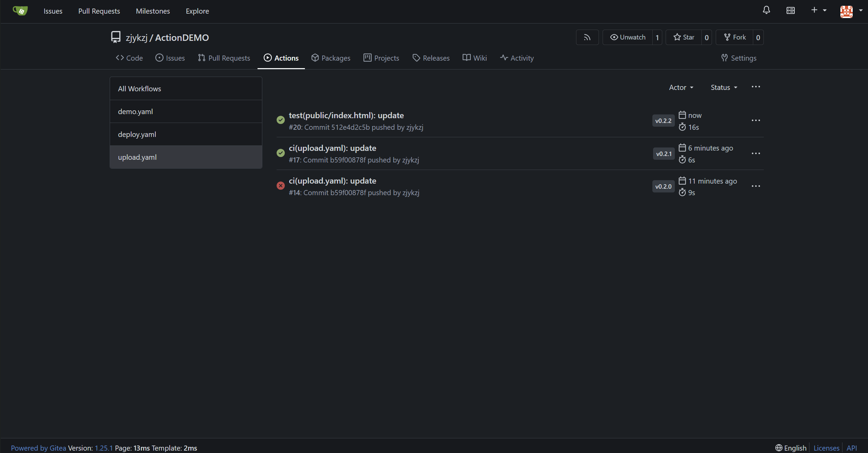Open the notifications bell icon
This screenshot has width=868, height=453.
pos(766,11)
